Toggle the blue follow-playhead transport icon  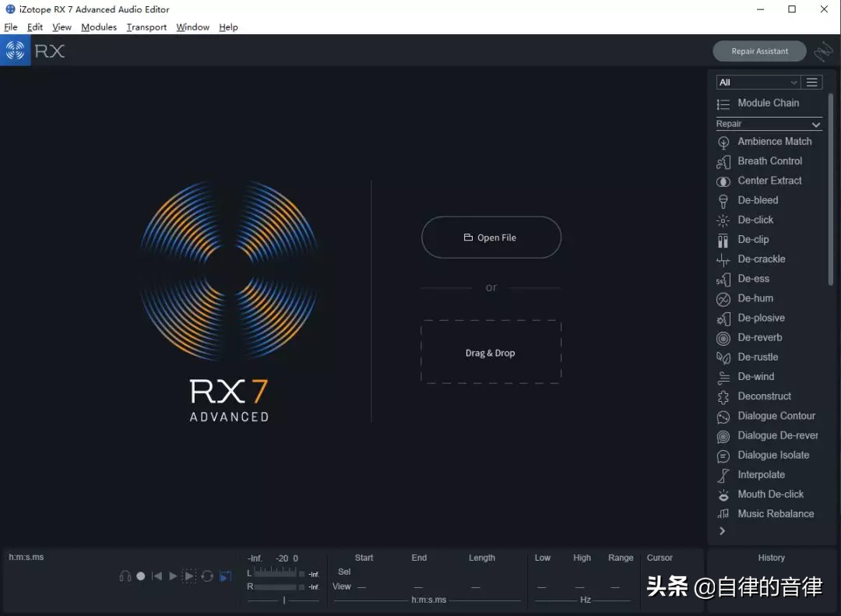coord(226,576)
